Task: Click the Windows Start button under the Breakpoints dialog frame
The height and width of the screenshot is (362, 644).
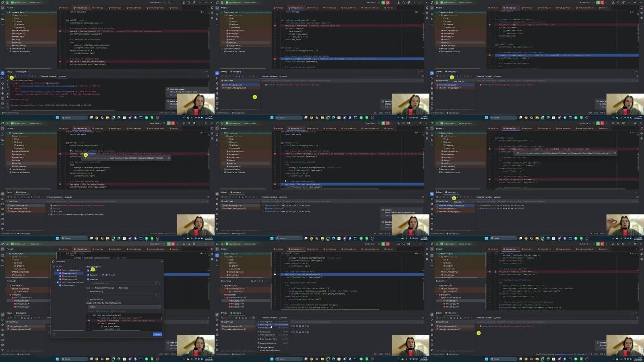Action: pos(57,358)
